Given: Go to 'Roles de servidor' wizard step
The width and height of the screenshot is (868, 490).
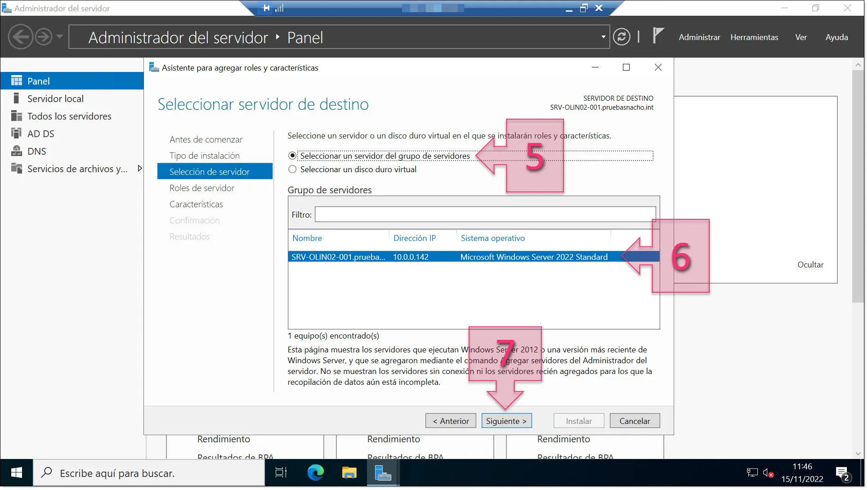Looking at the screenshot, I should pos(202,188).
